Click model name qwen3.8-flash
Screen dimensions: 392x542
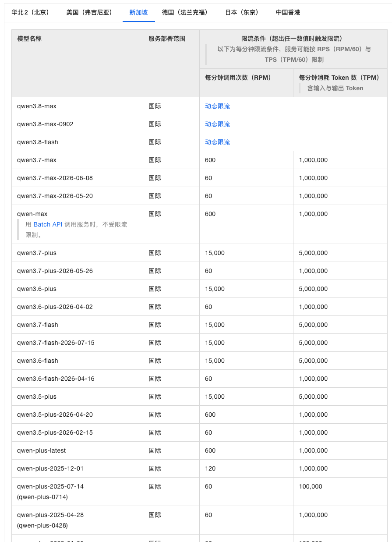pos(38,142)
